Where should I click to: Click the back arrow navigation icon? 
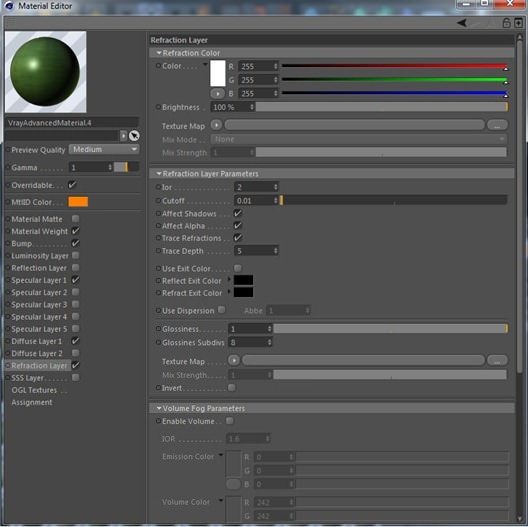click(x=462, y=23)
